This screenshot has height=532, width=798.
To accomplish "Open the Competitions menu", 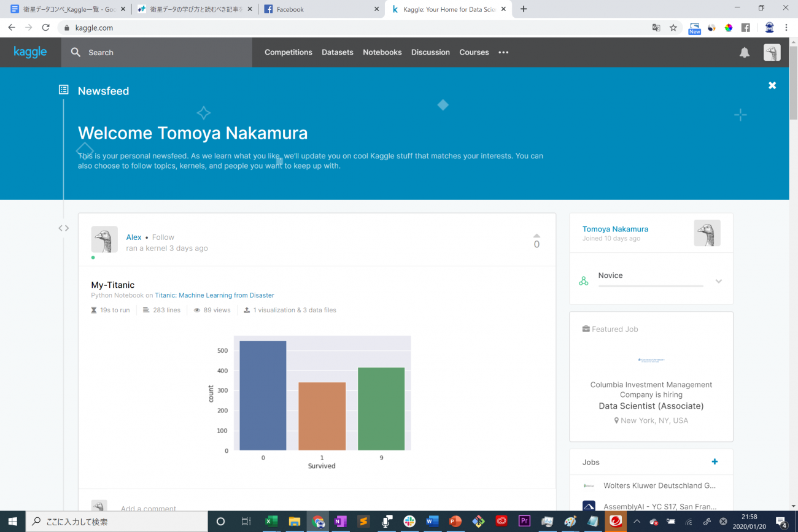I will pos(289,52).
